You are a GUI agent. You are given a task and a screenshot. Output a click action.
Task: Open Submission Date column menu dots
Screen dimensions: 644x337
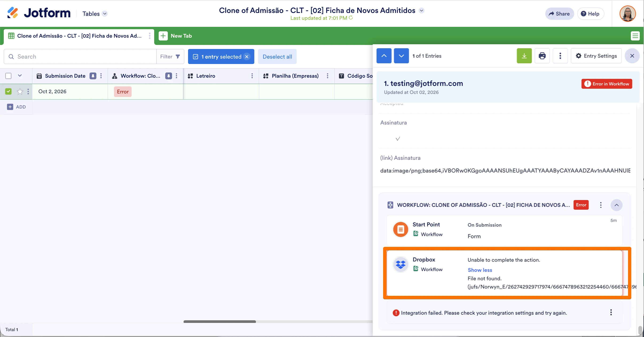(101, 76)
